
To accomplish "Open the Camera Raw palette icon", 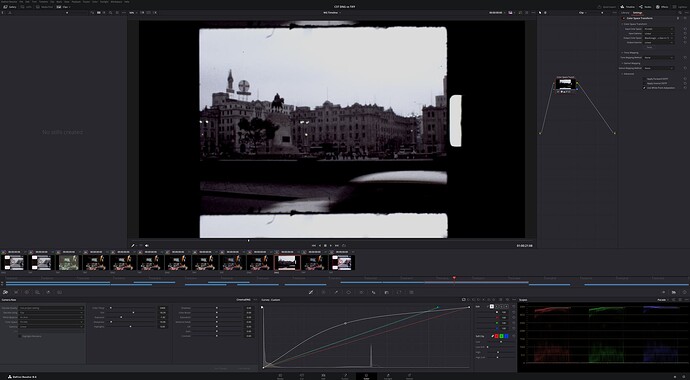I will (x=5, y=292).
